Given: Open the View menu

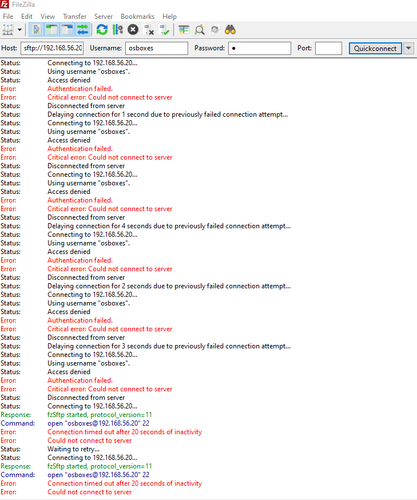Looking at the screenshot, I should (x=48, y=17).
